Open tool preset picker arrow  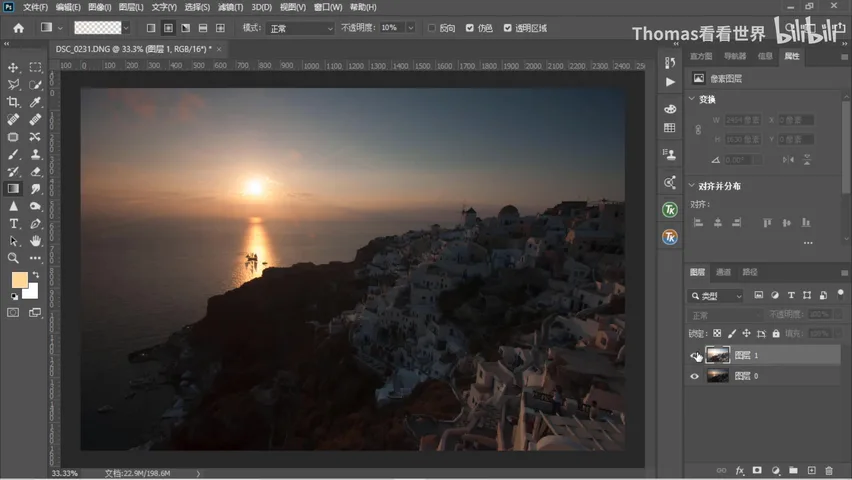click(x=60, y=28)
